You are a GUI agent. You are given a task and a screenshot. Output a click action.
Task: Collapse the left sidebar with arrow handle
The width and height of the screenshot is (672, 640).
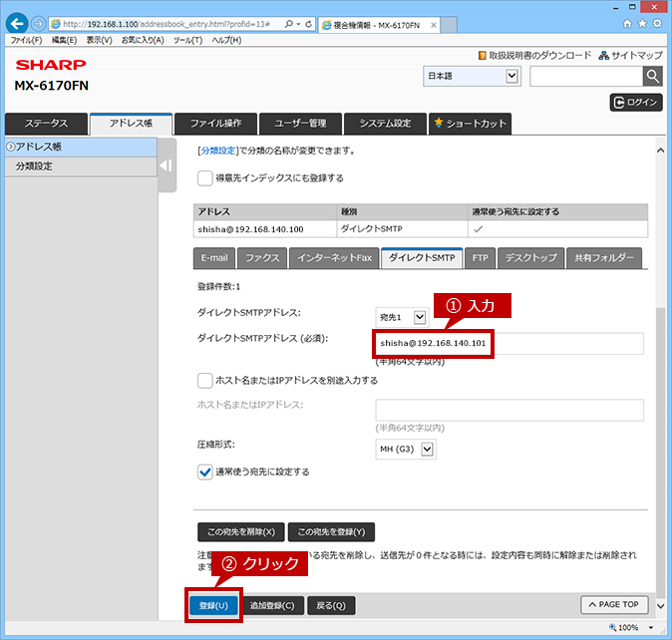(167, 165)
